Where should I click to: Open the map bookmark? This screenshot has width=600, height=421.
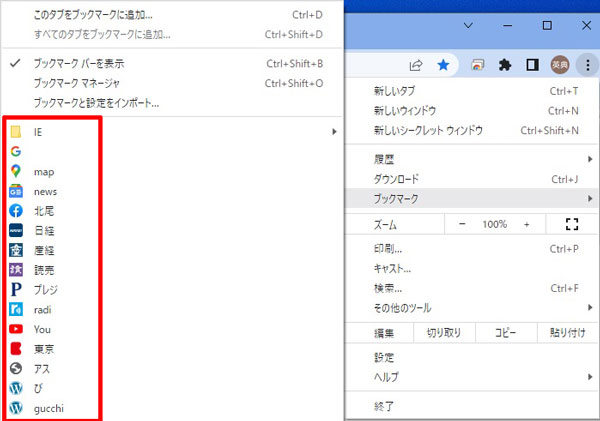171,171
